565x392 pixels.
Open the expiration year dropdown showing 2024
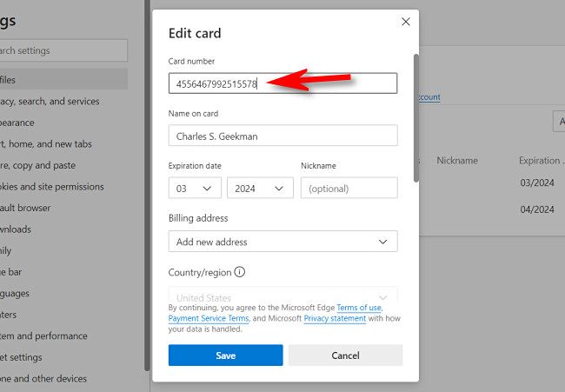click(260, 188)
